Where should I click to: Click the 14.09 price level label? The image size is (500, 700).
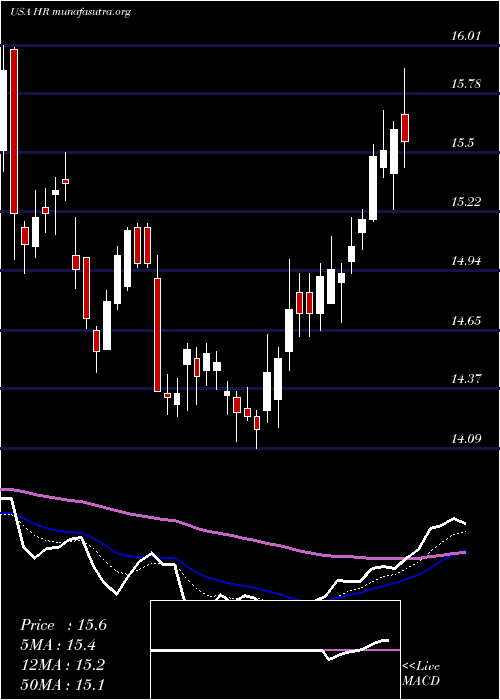click(x=466, y=439)
